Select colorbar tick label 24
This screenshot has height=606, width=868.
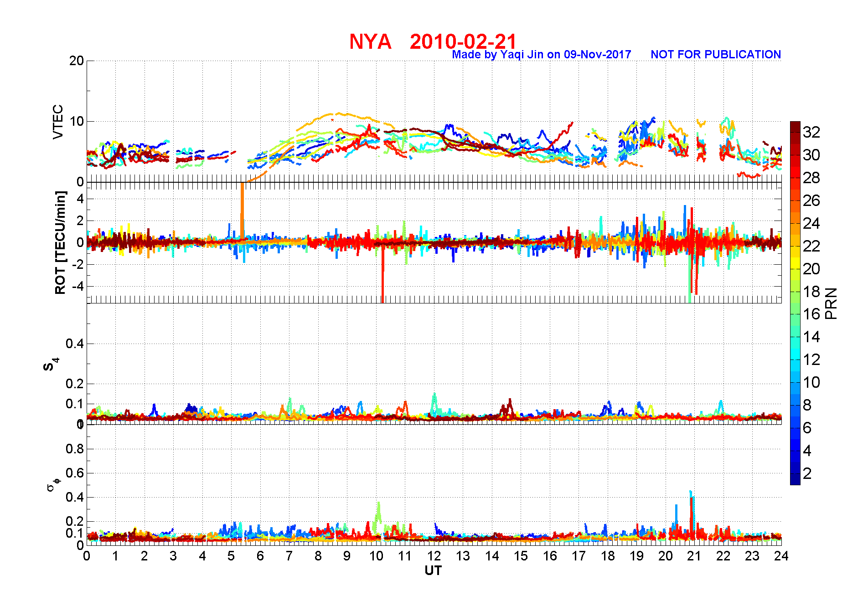811,223
